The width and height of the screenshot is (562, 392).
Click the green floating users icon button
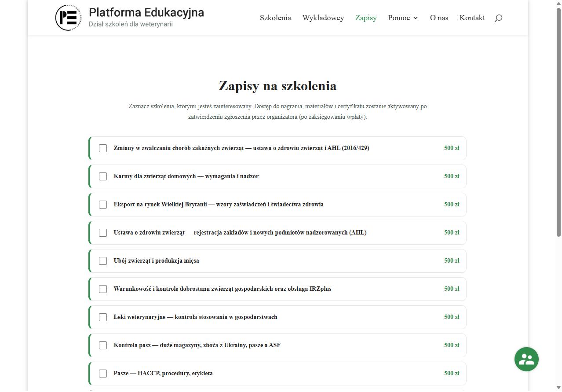point(526,359)
